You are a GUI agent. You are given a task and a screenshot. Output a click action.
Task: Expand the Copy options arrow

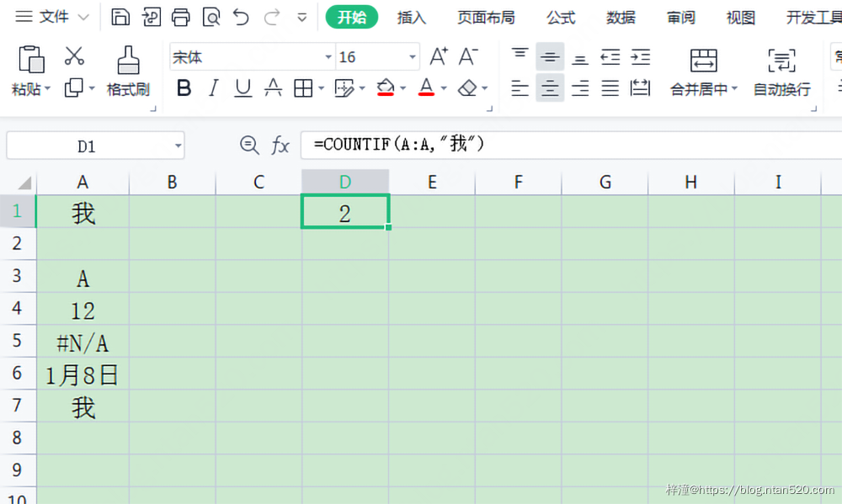point(92,88)
